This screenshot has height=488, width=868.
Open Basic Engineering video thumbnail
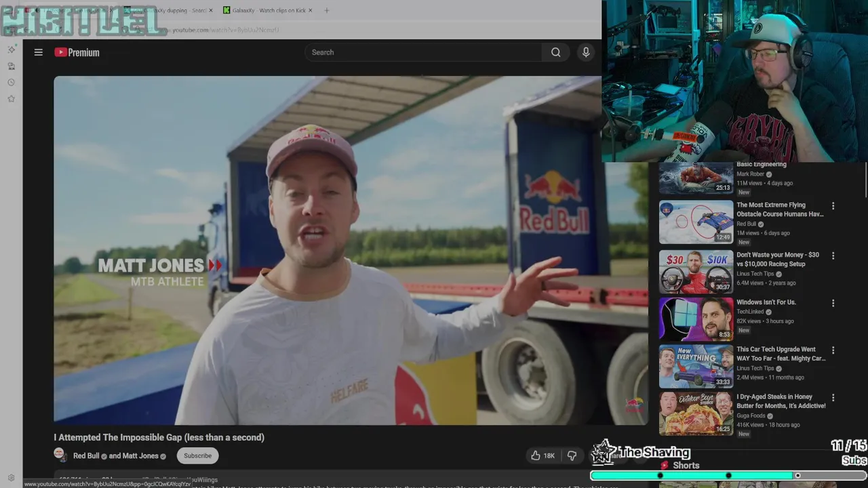click(x=696, y=178)
